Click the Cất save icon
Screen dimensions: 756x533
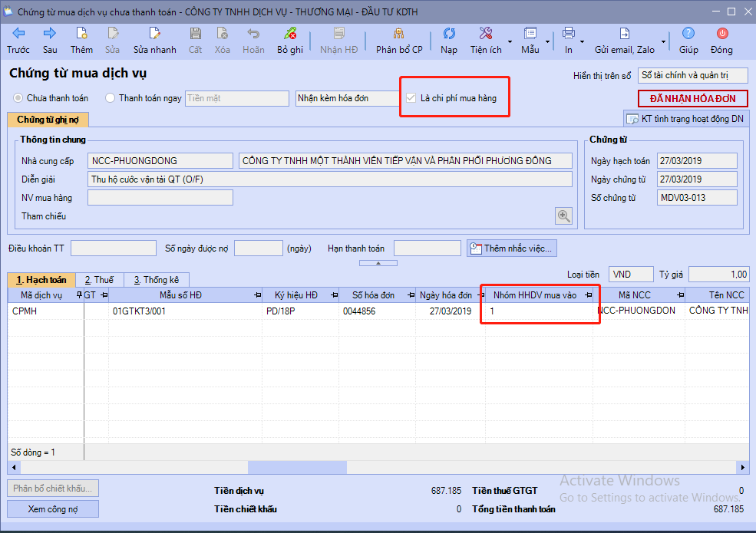(x=195, y=34)
